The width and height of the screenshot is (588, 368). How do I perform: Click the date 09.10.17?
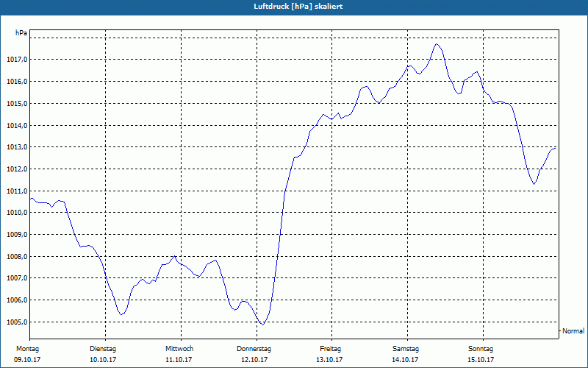[27, 360]
